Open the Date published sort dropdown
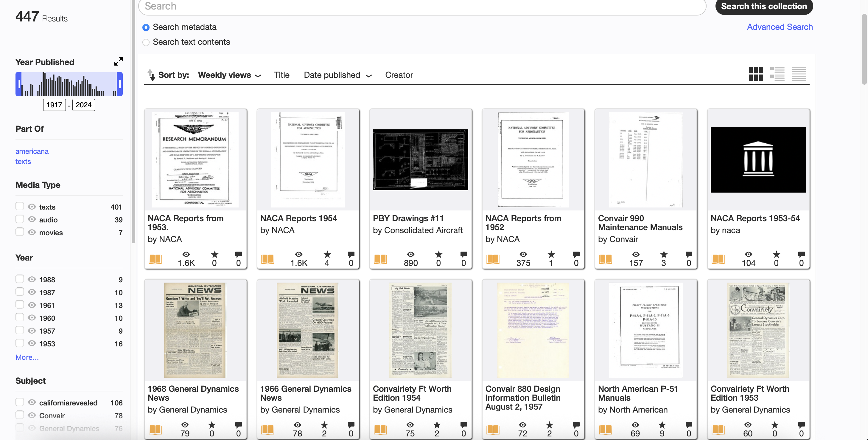The height and width of the screenshot is (440, 868). point(337,75)
